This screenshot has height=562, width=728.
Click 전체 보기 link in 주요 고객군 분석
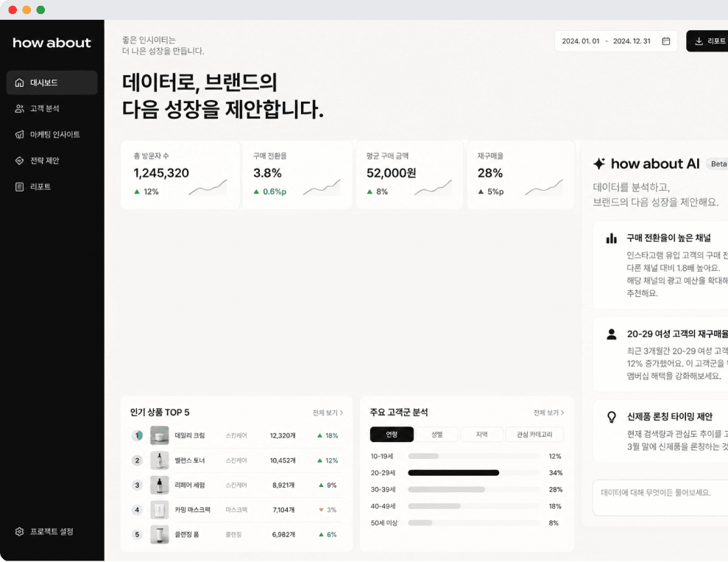click(549, 412)
